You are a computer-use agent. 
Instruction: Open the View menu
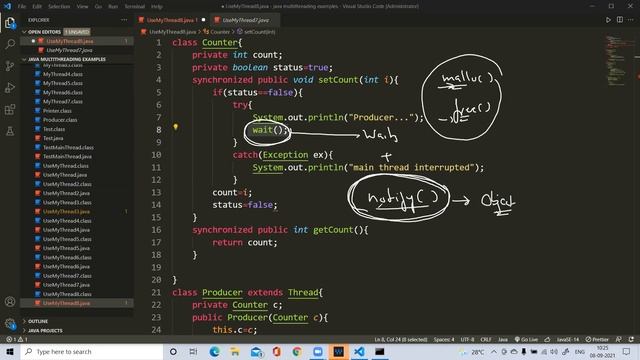pyautogui.click(x=82, y=7)
